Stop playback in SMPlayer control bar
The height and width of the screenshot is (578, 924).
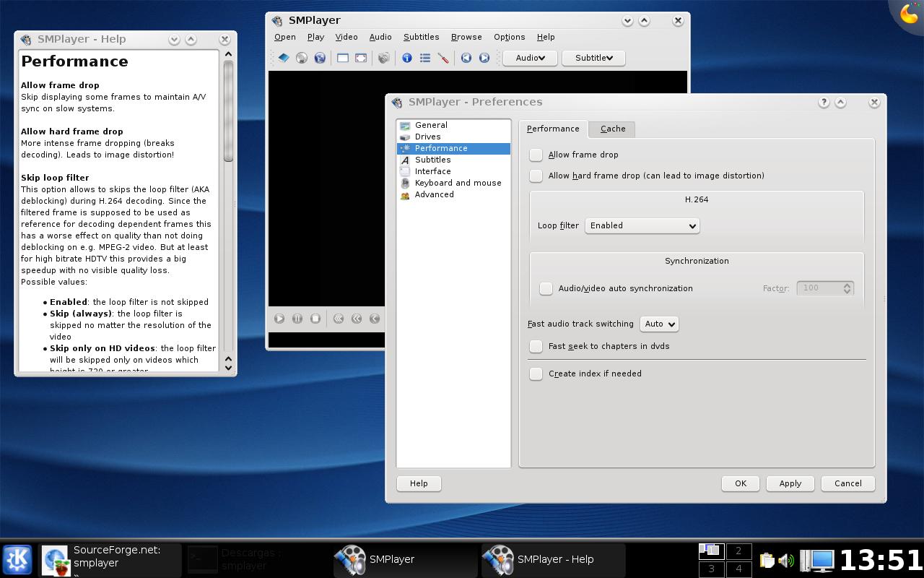315,318
